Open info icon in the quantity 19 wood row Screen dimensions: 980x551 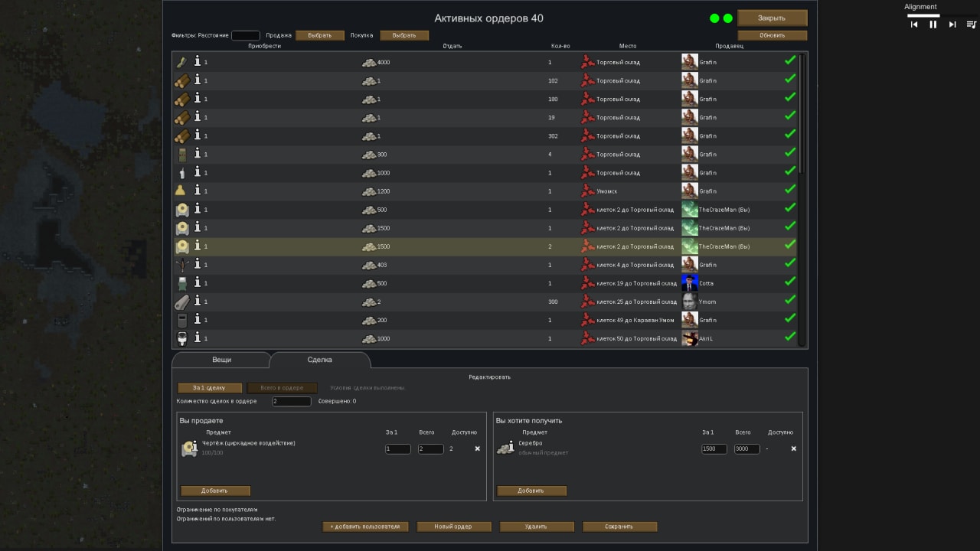point(198,116)
